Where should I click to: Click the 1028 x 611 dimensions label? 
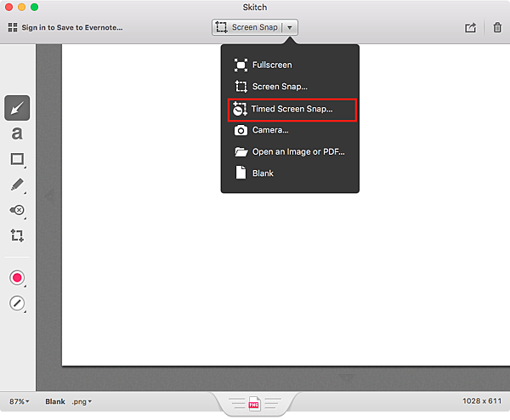tap(482, 400)
